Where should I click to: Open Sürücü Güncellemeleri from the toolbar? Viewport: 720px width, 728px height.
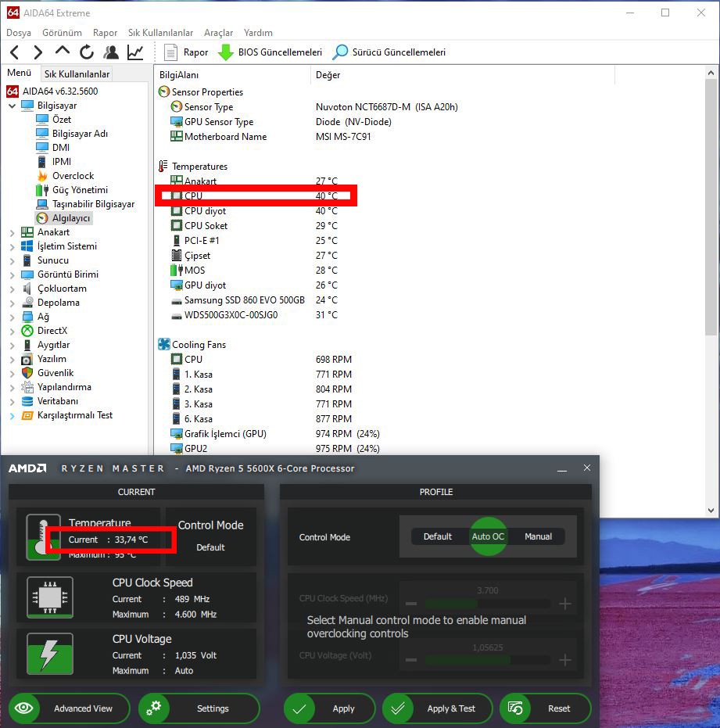click(x=389, y=52)
